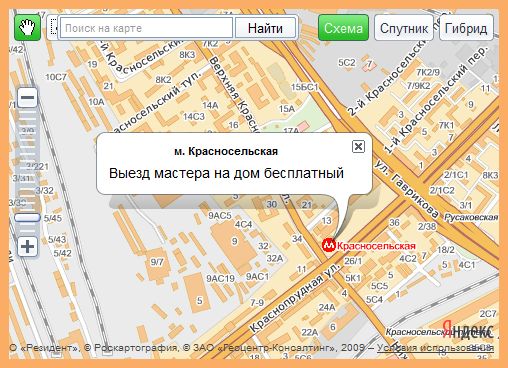Click the 1-й Красносельский пер. label
The height and width of the screenshot is (368, 508).
click(435, 99)
